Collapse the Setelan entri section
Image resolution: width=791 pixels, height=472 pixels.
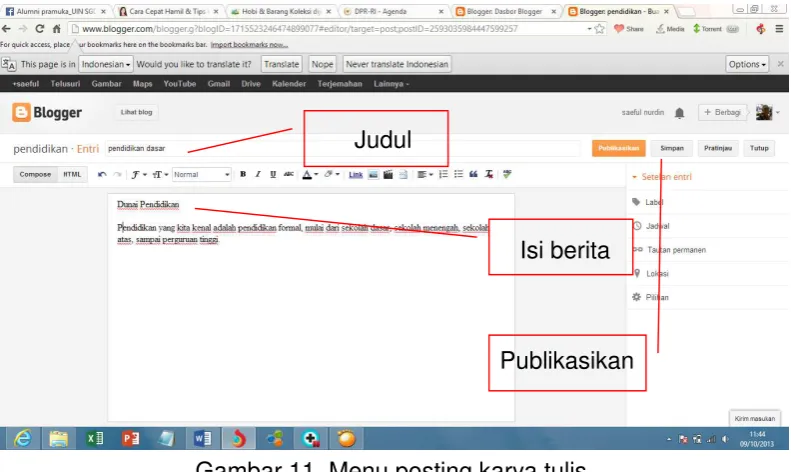pyautogui.click(x=661, y=177)
